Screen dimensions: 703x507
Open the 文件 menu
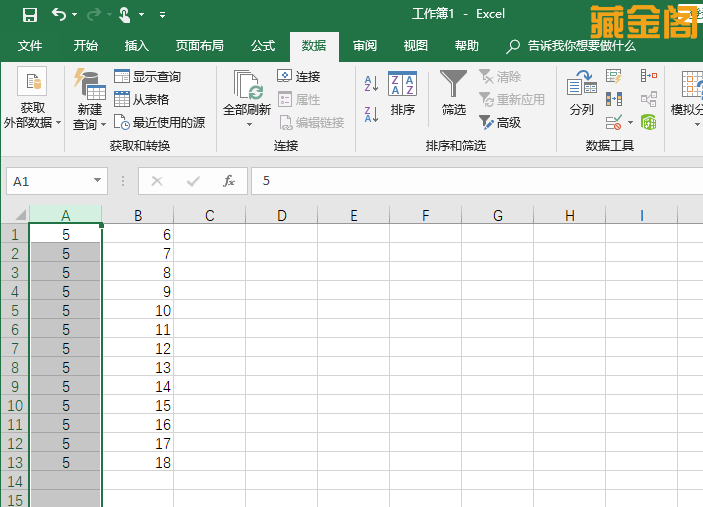30,46
